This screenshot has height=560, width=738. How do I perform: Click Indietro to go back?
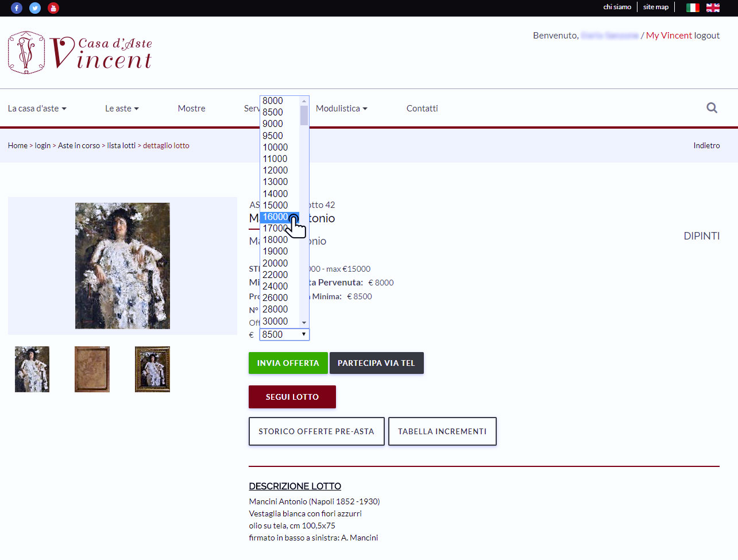click(x=706, y=145)
